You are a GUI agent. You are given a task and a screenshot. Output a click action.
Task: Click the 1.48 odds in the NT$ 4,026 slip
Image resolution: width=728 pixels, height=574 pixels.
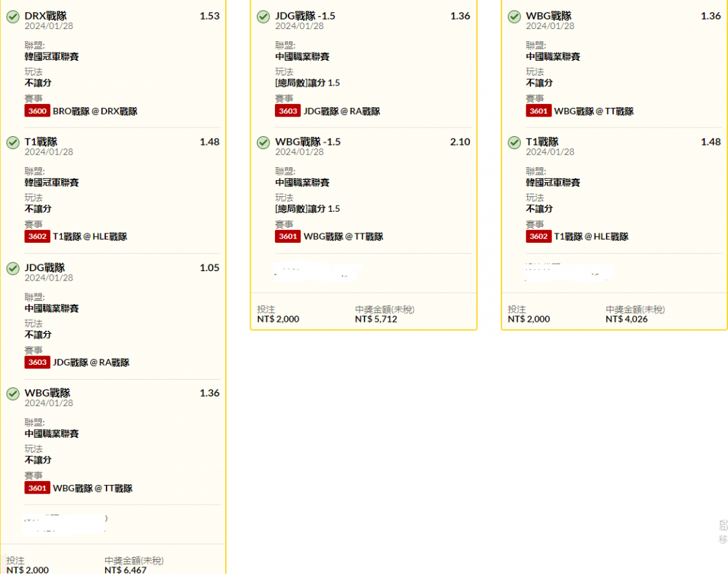[711, 142]
